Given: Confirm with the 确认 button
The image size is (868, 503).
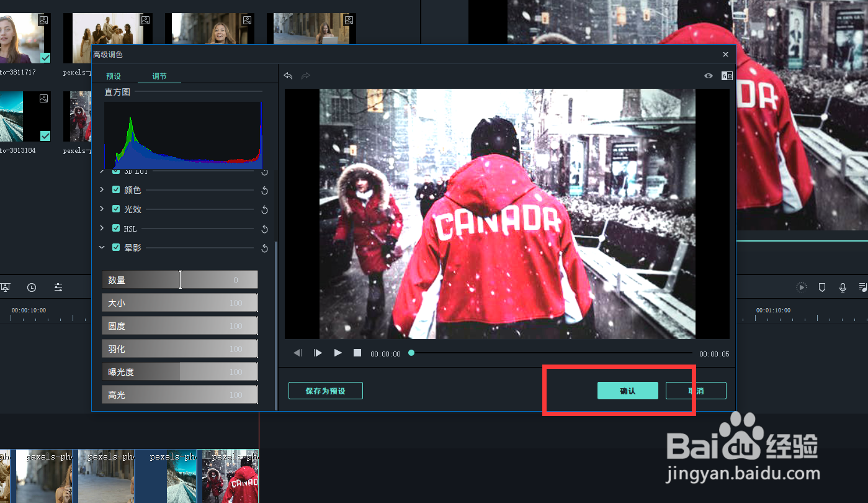Looking at the screenshot, I should (x=628, y=391).
